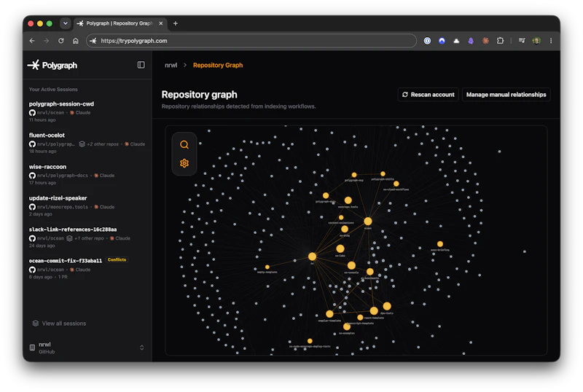Image resolution: width=583 pixels, height=392 pixels.
Task: Open browser profile avatar
Action: [x=536, y=41]
